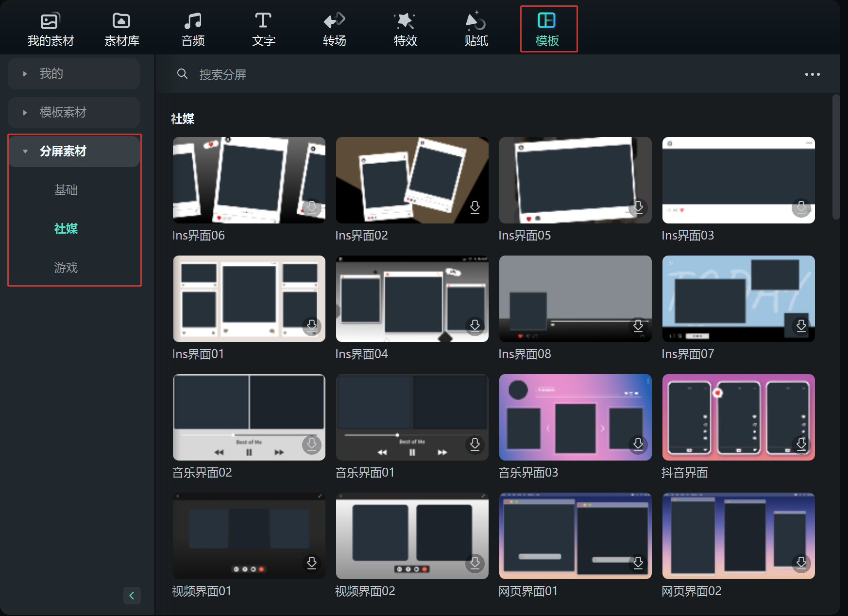Open the 转场 transitions icon
This screenshot has height=616, width=848.
(x=334, y=21)
